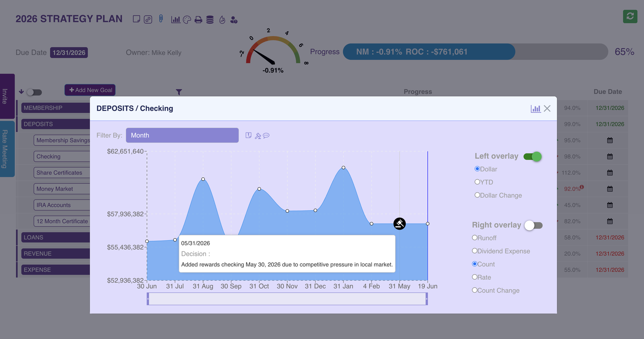Select the Membership Savings goal
This screenshot has height=339, width=644.
(x=62, y=140)
